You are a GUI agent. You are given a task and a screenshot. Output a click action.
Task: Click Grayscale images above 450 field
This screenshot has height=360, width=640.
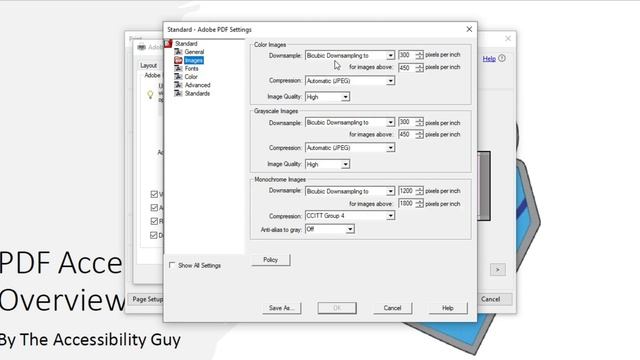tap(407, 134)
